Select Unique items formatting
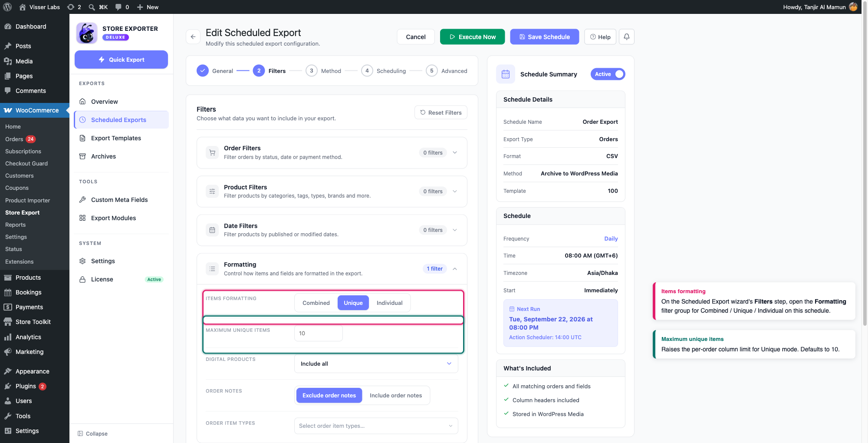The image size is (868, 443). [x=353, y=303]
